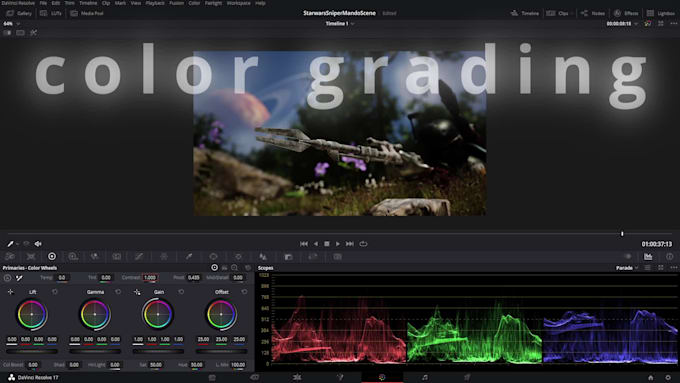This screenshot has width=680, height=383.
Task: Switch primaries to bars mode icon
Action: [225, 268]
